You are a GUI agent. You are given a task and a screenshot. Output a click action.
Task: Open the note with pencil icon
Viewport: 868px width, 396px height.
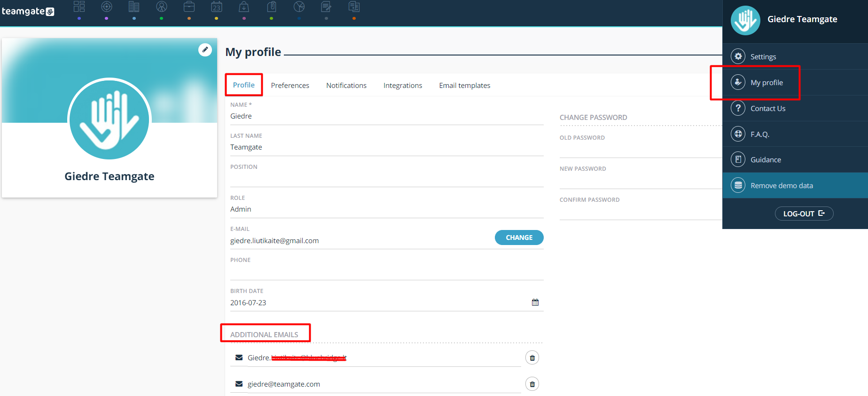point(326,7)
